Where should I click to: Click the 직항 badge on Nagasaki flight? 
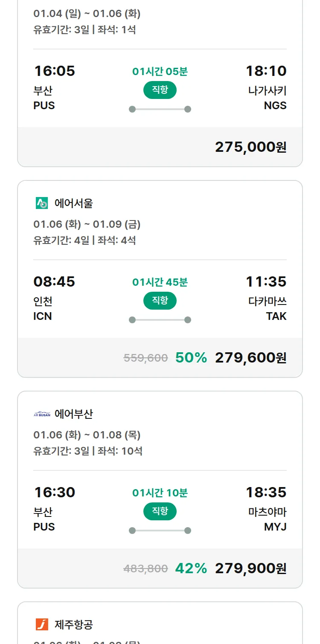click(x=160, y=90)
